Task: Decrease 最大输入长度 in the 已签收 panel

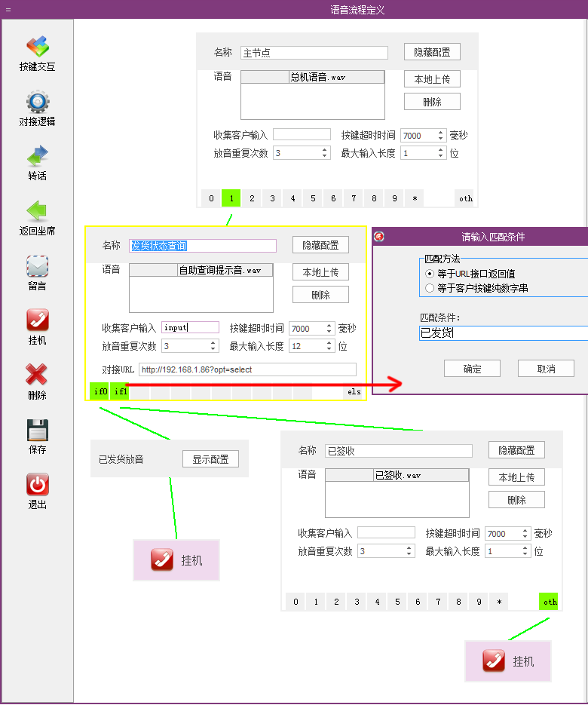Action: click(x=525, y=554)
